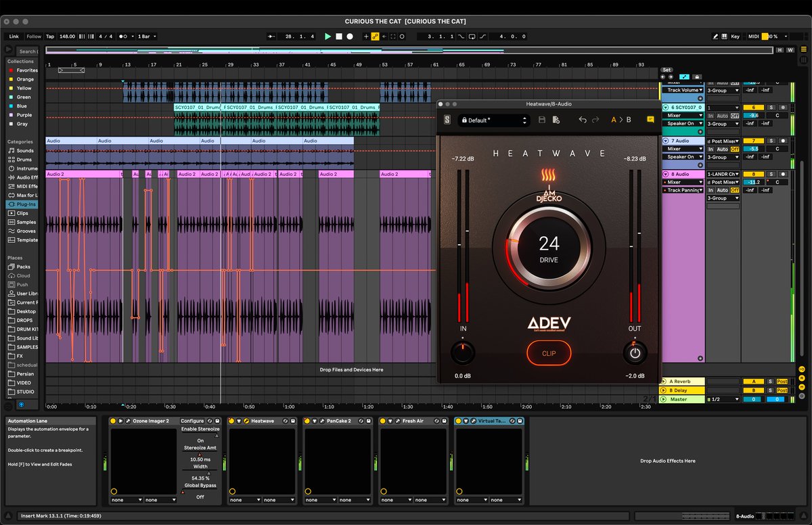Select the Plug-Ins category
This screenshot has height=525, width=812.
[22, 204]
